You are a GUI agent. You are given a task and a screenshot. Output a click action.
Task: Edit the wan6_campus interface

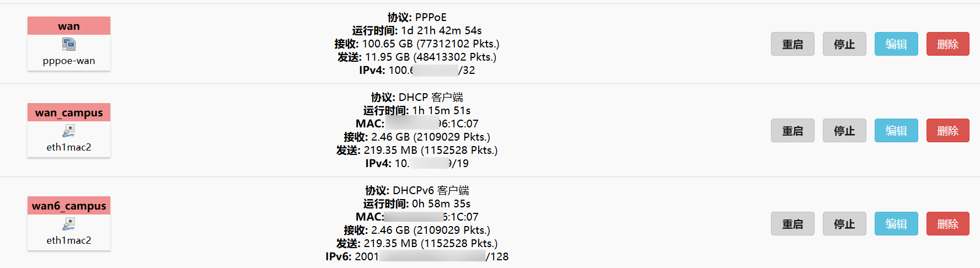(x=896, y=224)
